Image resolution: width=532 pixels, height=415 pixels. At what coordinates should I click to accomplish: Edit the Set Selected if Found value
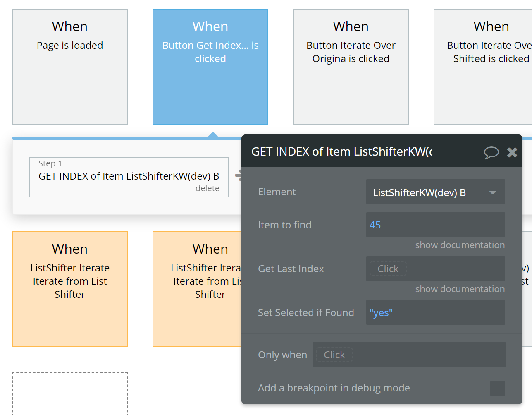point(435,313)
